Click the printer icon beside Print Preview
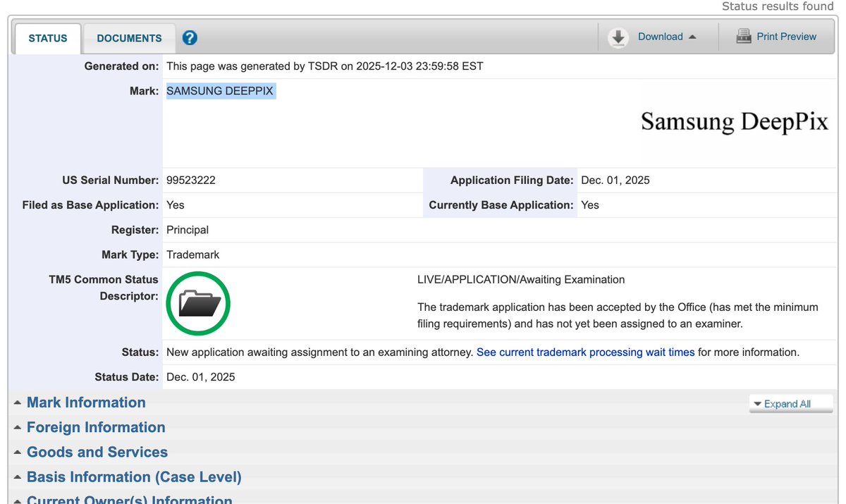The image size is (846, 504). point(744,36)
